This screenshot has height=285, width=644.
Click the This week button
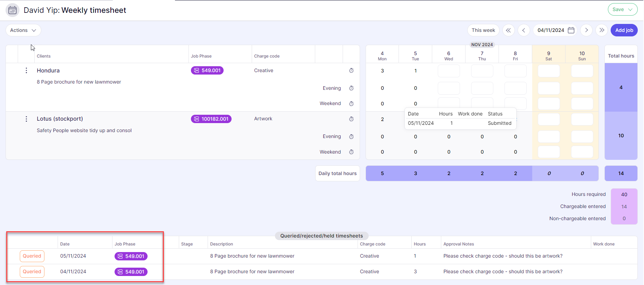[483, 30]
